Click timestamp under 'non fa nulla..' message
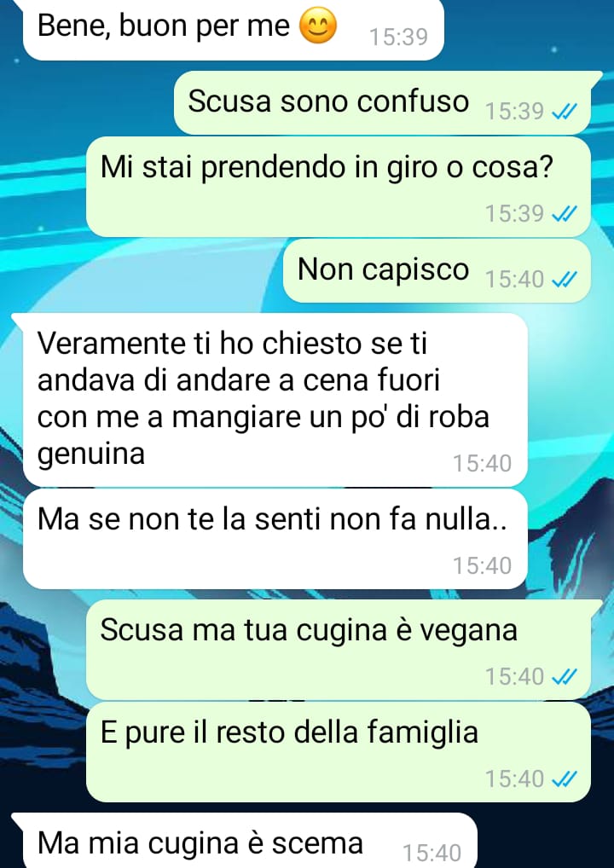This screenshot has height=868, width=614. 482,566
